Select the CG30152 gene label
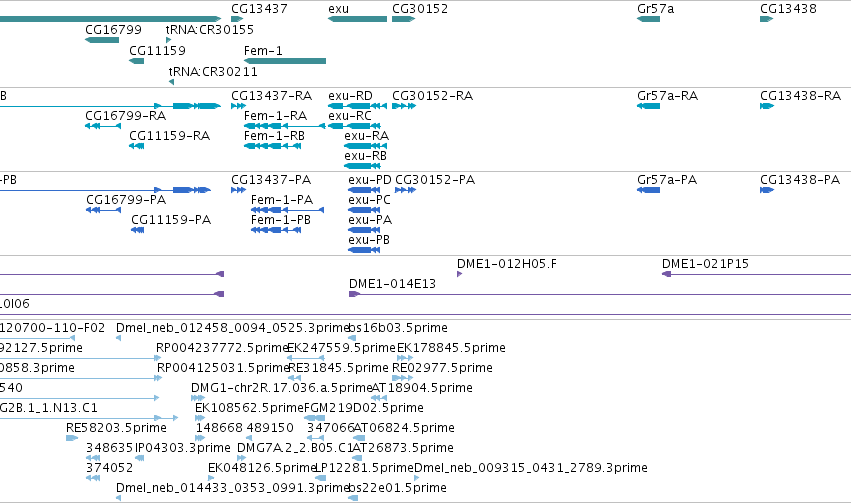This screenshot has height=503, width=851. [420, 9]
